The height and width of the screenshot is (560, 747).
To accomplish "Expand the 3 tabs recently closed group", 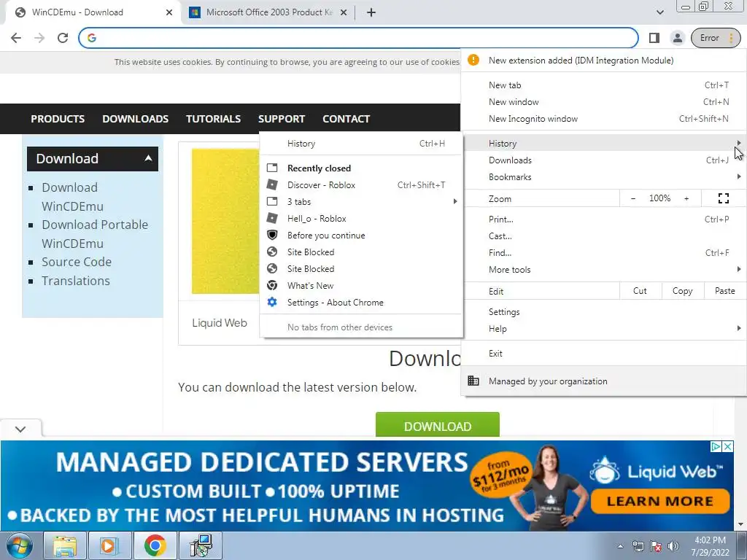I will point(361,202).
